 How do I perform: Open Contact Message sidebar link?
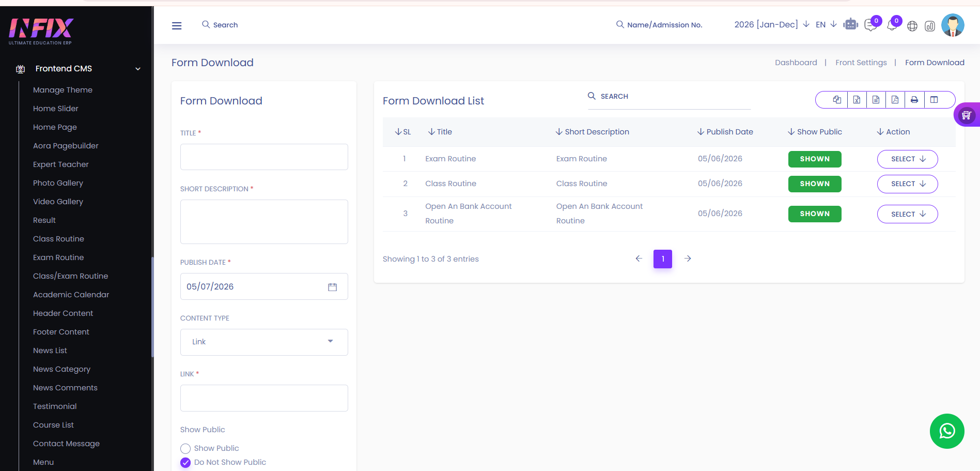[x=66, y=444]
